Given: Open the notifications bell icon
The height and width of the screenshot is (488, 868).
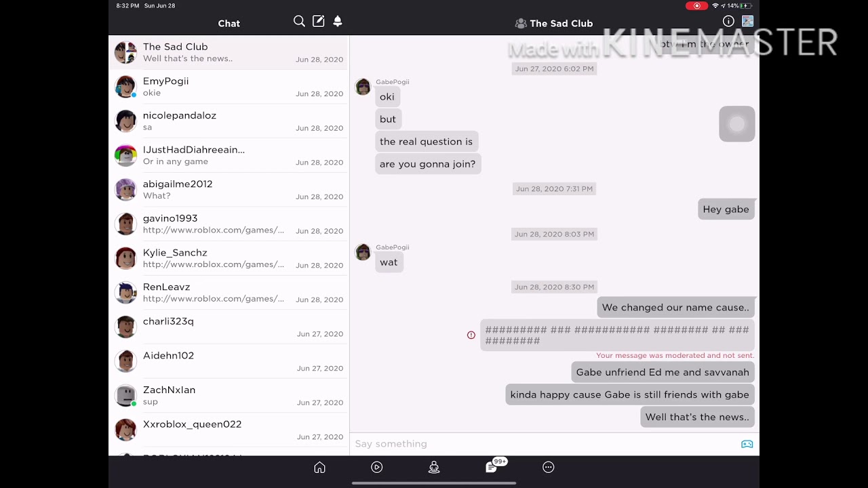Looking at the screenshot, I should 337,22.
